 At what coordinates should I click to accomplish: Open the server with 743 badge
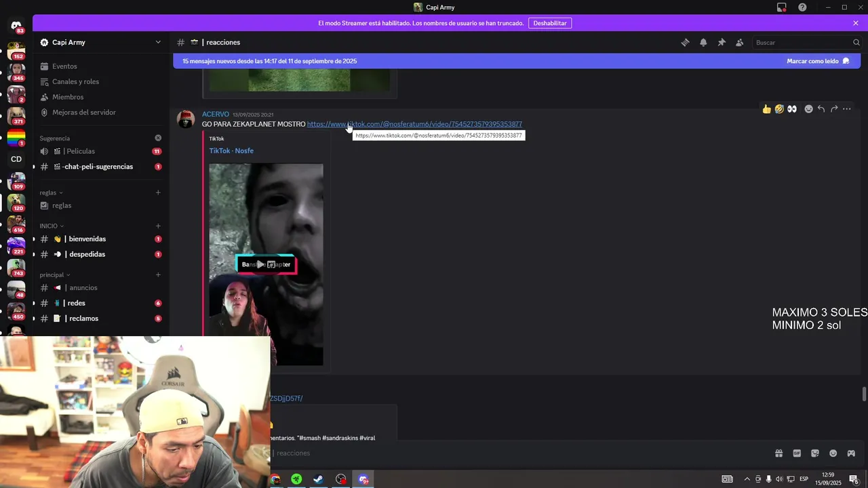[16, 268]
